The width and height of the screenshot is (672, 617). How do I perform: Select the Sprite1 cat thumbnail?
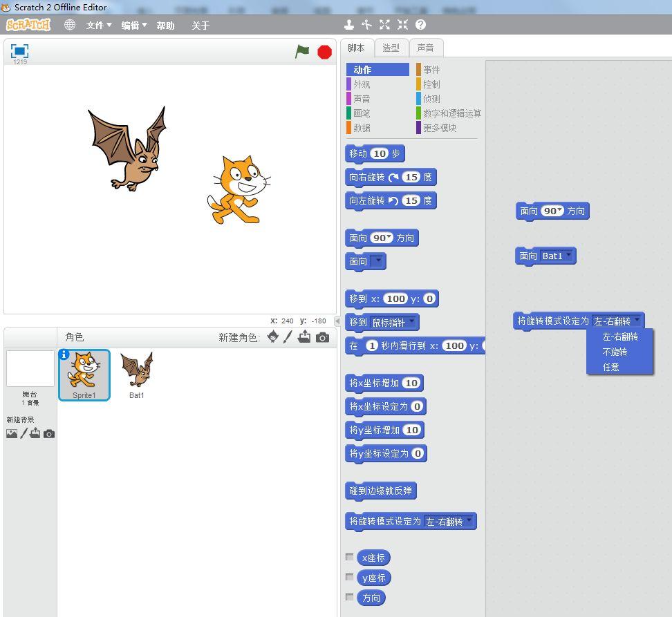tap(84, 375)
